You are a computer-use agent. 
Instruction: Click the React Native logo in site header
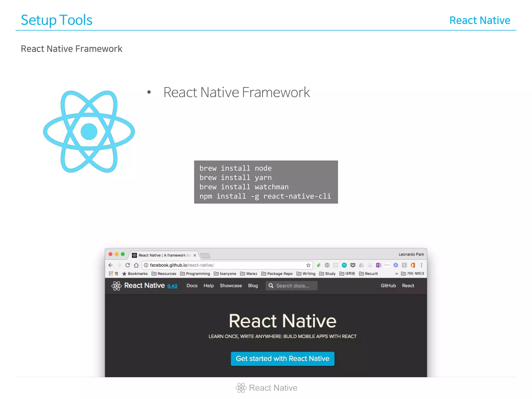pyautogui.click(x=116, y=286)
